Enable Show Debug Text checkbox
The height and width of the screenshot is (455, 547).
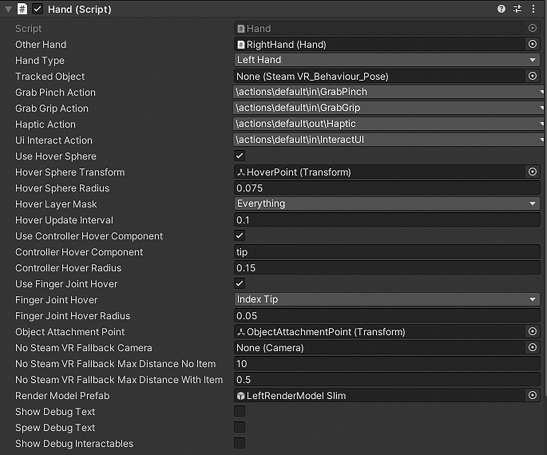[240, 411]
